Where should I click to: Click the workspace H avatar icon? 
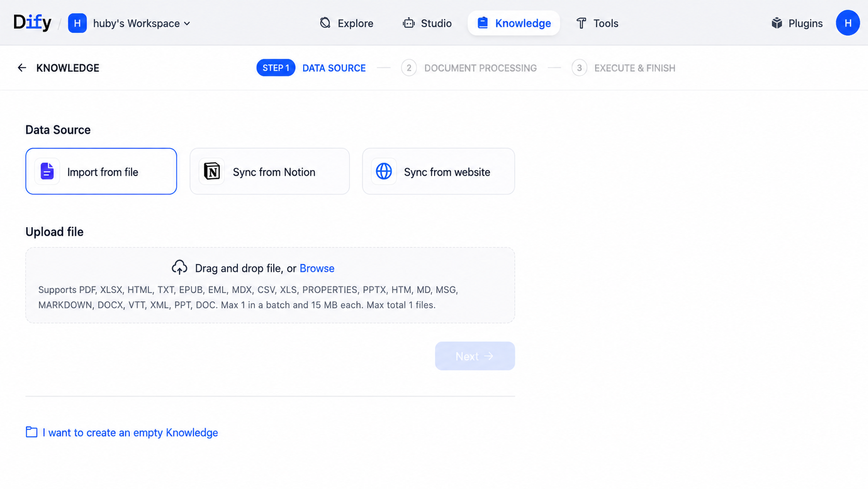click(x=77, y=23)
